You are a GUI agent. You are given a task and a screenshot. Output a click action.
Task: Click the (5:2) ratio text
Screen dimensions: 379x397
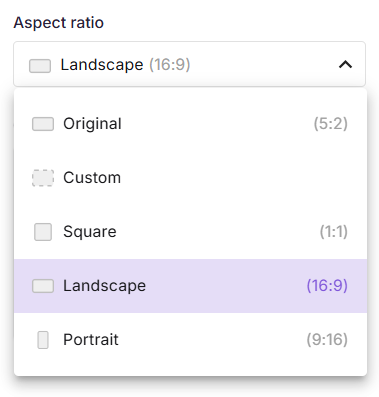(330, 124)
